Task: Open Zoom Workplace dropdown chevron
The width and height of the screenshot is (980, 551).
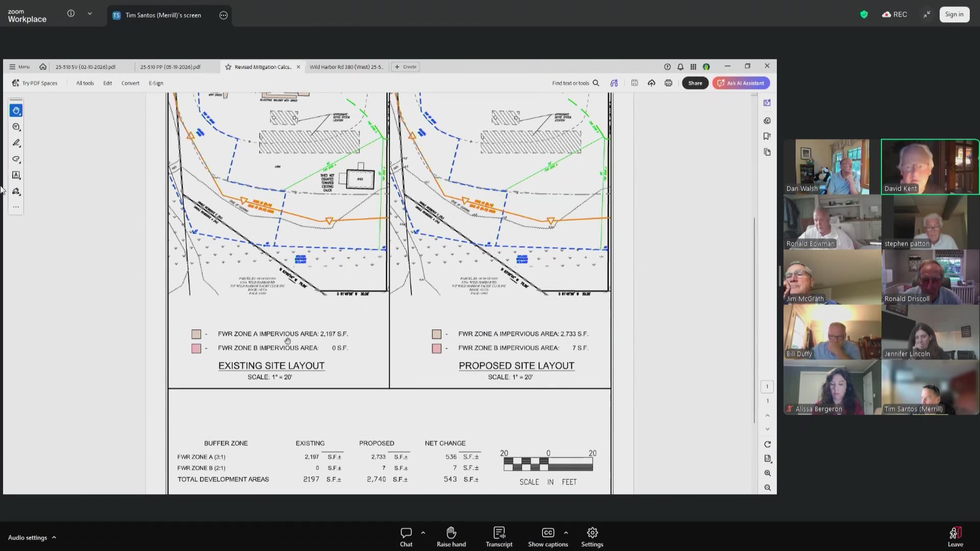Action: (x=90, y=14)
